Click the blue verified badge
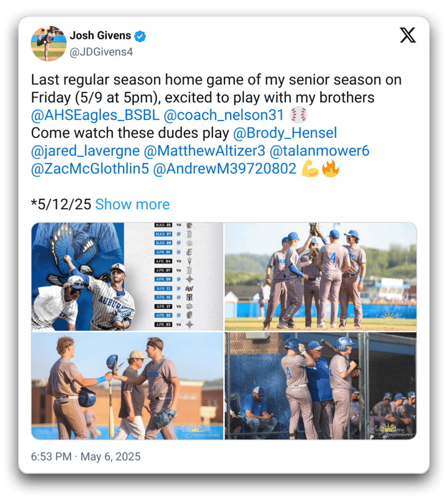Image resolution: width=448 pixels, height=504 pixels. coord(140,36)
